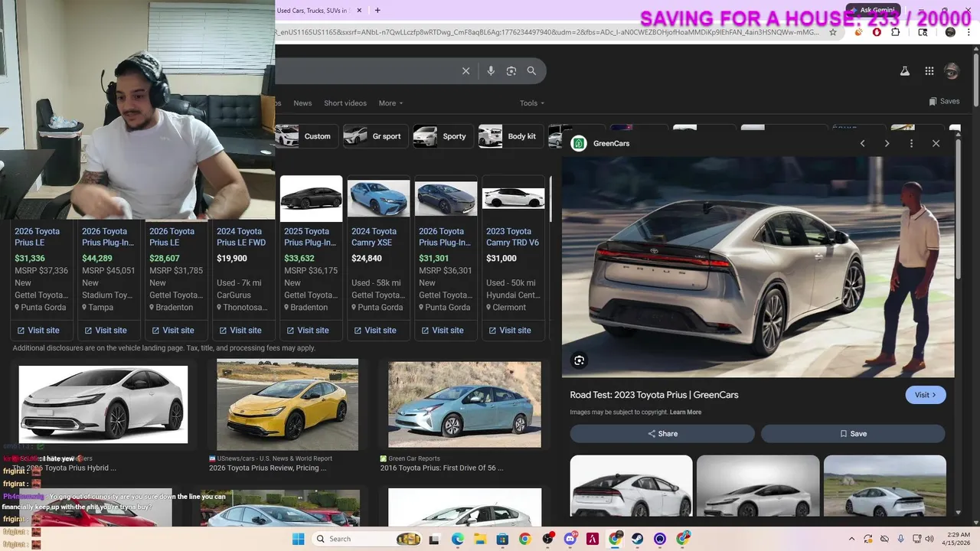Open volume control in system tray
The height and width of the screenshot is (551, 980).
(x=929, y=539)
